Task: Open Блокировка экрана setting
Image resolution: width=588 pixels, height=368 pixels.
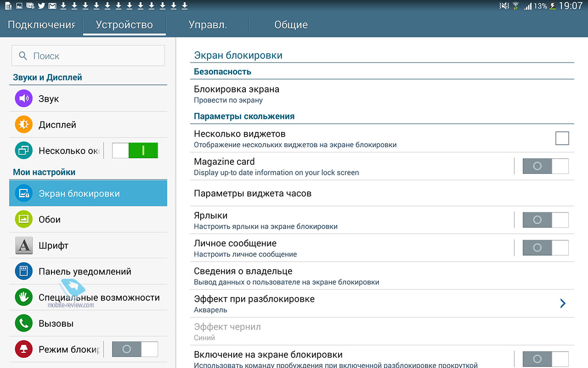Action: pyautogui.click(x=382, y=94)
